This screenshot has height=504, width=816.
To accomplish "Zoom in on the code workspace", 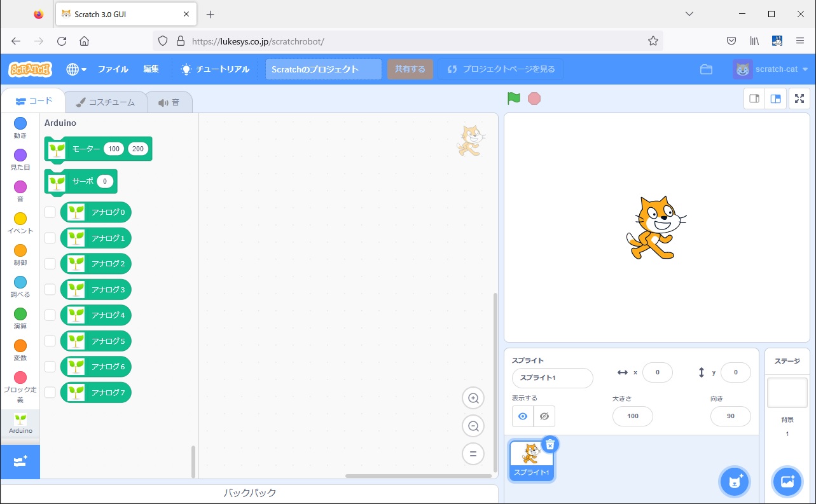I will pyautogui.click(x=473, y=398).
